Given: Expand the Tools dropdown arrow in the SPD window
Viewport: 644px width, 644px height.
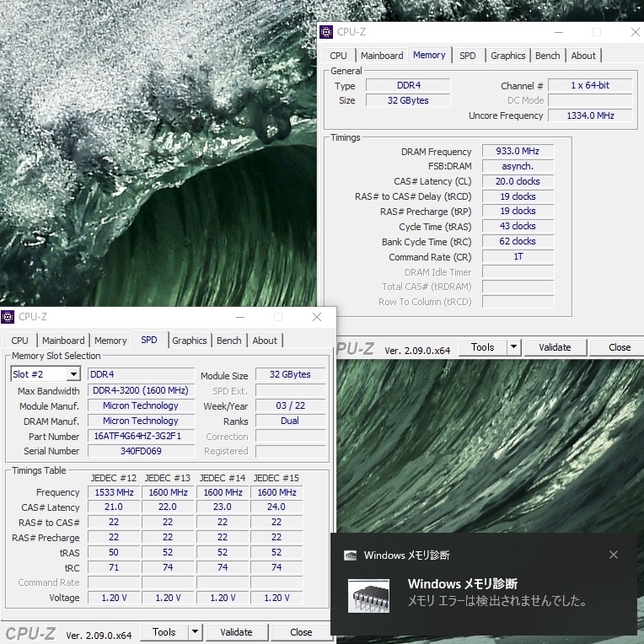Looking at the screenshot, I should point(195,632).
